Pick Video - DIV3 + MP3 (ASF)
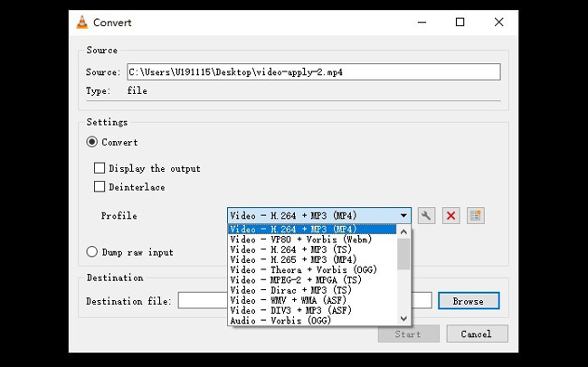Screen dimensions: 588x367 (x=312, y=310)
